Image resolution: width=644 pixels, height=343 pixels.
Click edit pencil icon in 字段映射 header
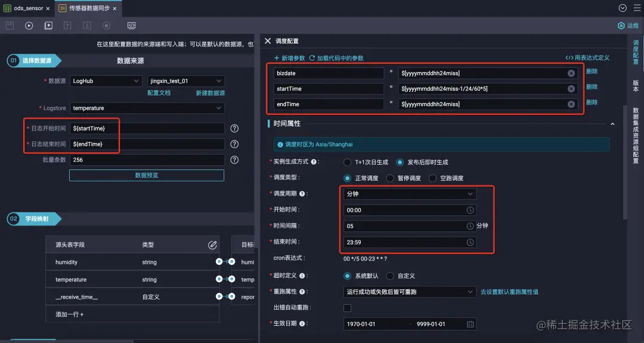coord(212,245)
